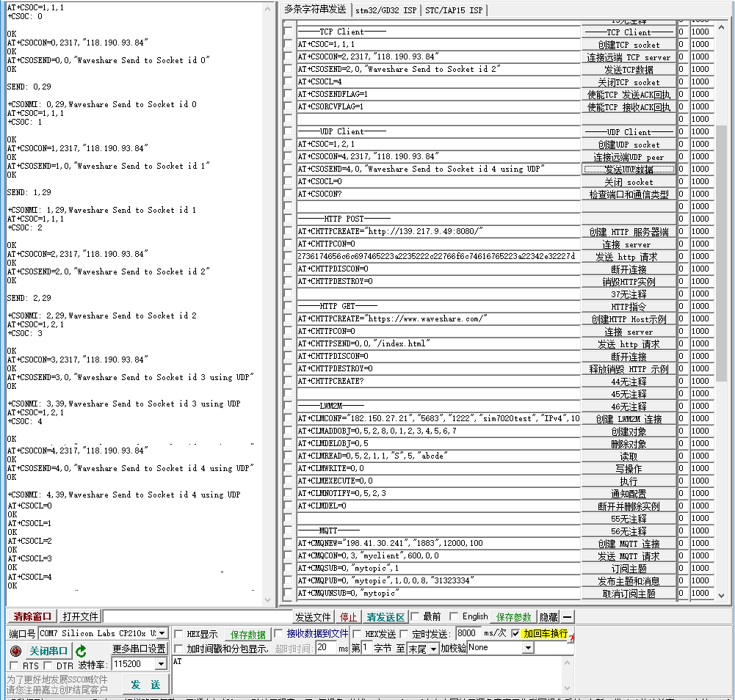The height and width of the screenshot is (700, 735).
Task: Switch to the STC/IAP15 ISP tab
Action: [x=454, y=10]
